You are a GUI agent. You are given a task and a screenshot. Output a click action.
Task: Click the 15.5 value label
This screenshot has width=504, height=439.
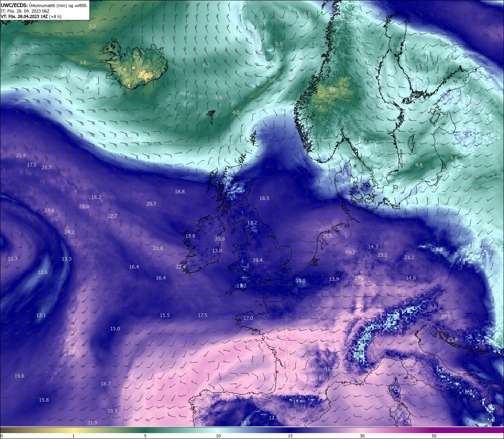[x=165, y=315]
